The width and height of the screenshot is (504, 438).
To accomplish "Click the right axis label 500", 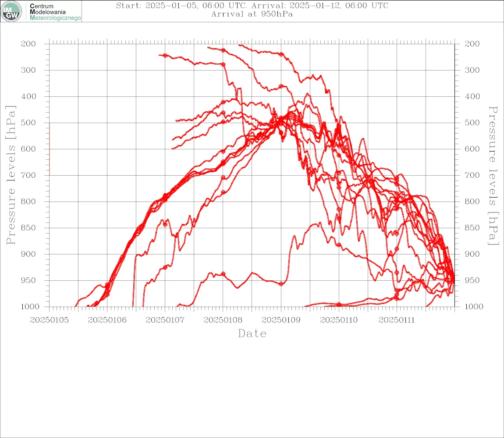I will (472, 123).
